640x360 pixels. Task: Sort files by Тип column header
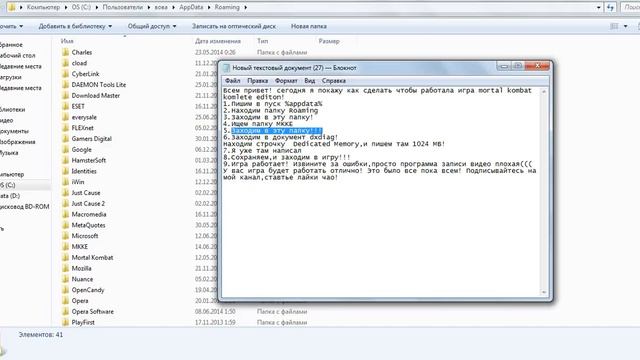coord(262,41)
